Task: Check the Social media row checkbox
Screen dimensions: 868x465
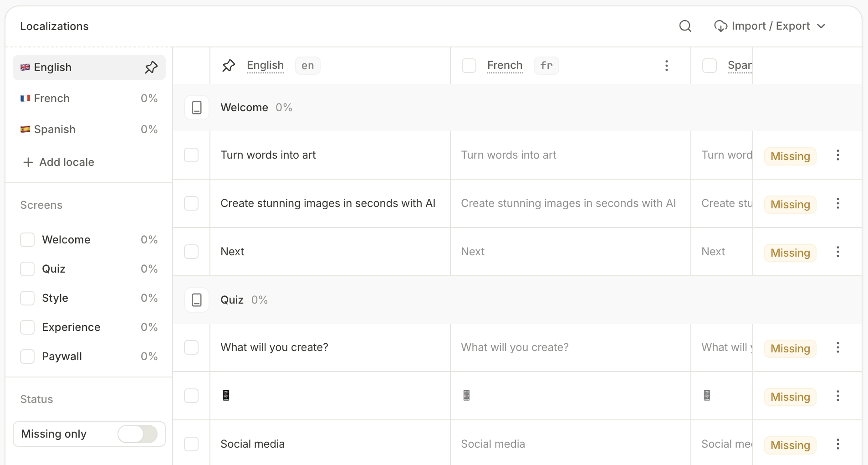Action: click(191, 444)
